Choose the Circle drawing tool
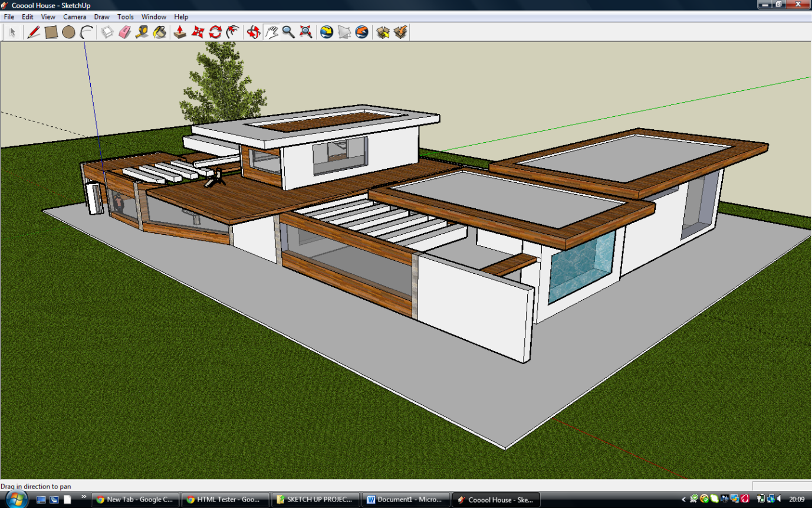The image size is (812, 508). click(68, 32)
